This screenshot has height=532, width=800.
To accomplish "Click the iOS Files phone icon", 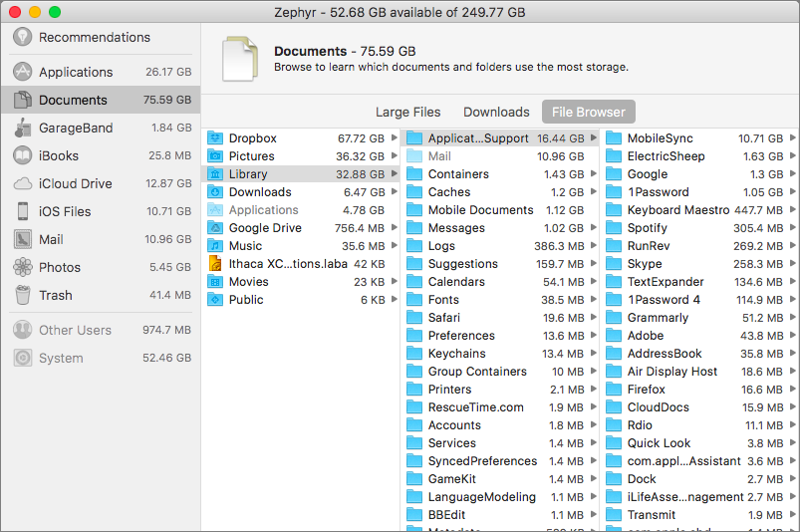I will click(x=22, y=211).
